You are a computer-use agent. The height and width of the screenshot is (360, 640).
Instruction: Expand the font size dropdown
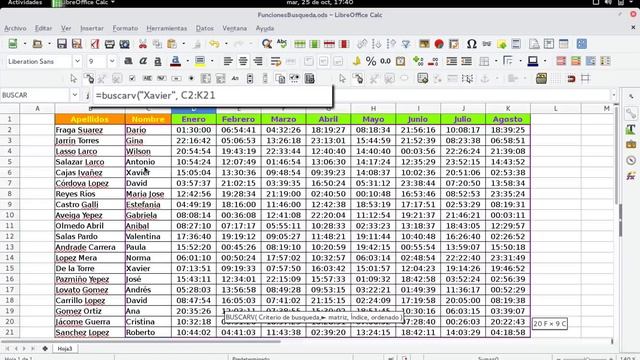pyautogui.click(x=112, y=62)
